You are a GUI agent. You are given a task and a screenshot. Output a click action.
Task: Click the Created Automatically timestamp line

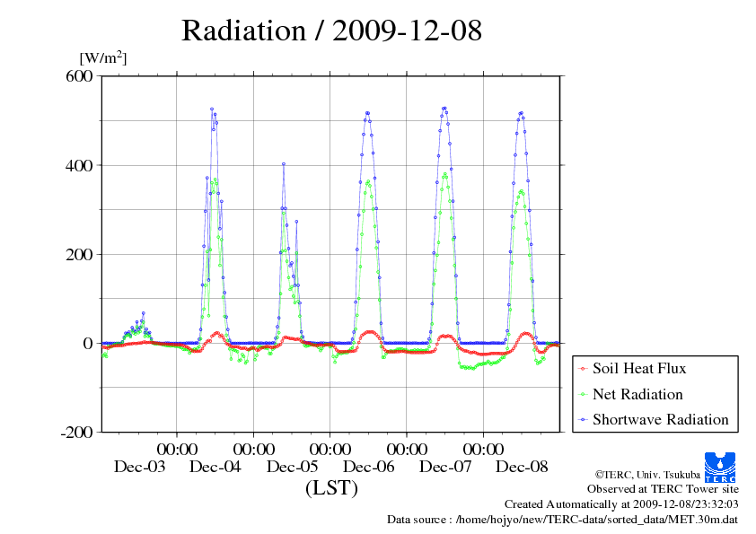(x=621, y=504)
